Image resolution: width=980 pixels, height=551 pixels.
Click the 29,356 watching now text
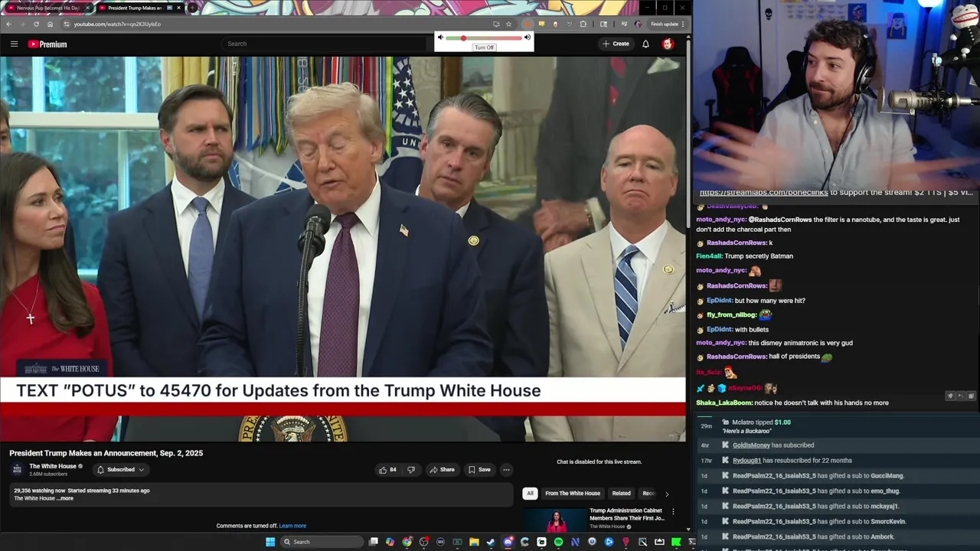[39, 491]
